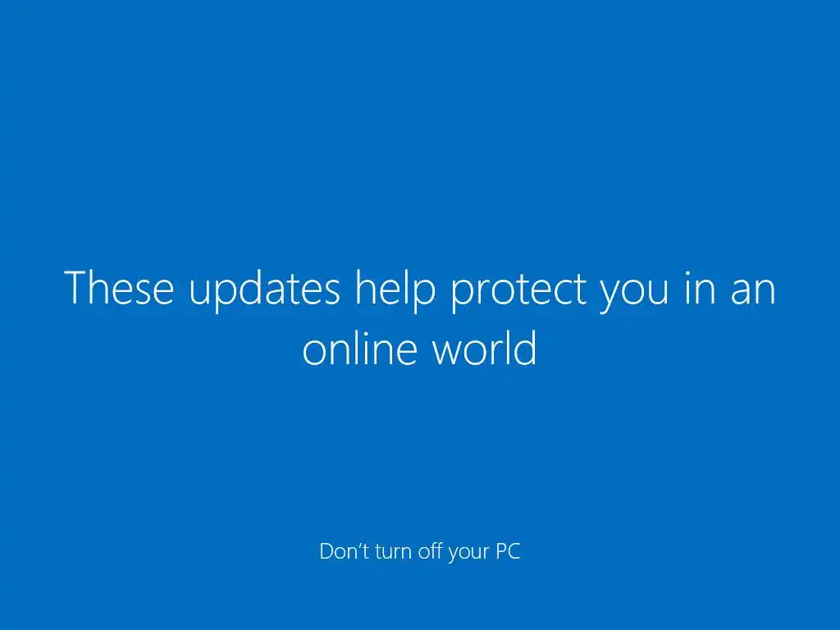This screenshot has height=630, width=840.
Task: Click the word "off" in the bottom message
Action: click(431, 551)
